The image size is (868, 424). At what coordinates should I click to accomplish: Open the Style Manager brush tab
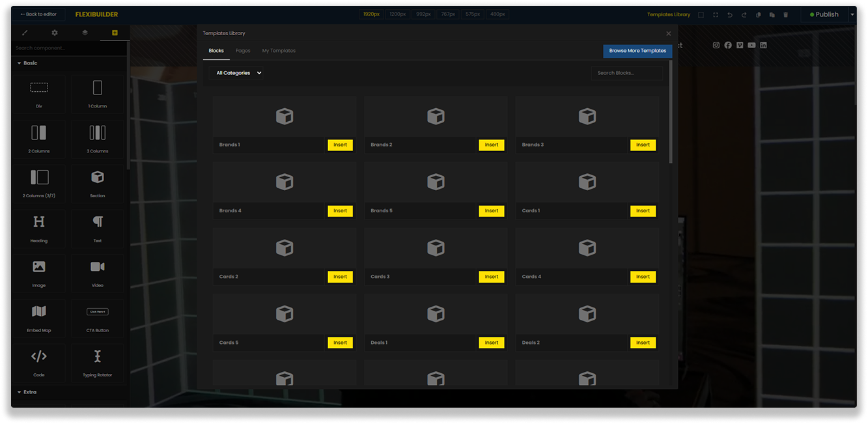coord(25,33)
